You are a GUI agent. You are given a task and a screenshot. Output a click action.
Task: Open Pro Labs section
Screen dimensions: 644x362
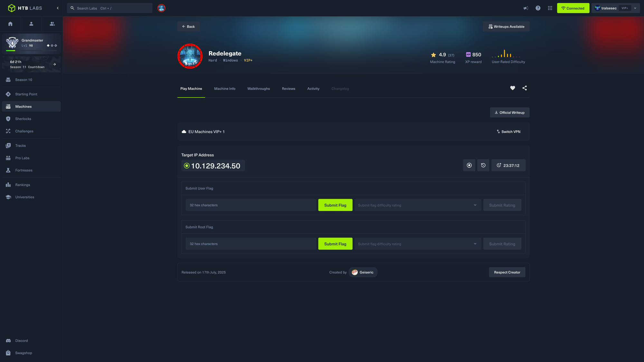pos(31,158)
